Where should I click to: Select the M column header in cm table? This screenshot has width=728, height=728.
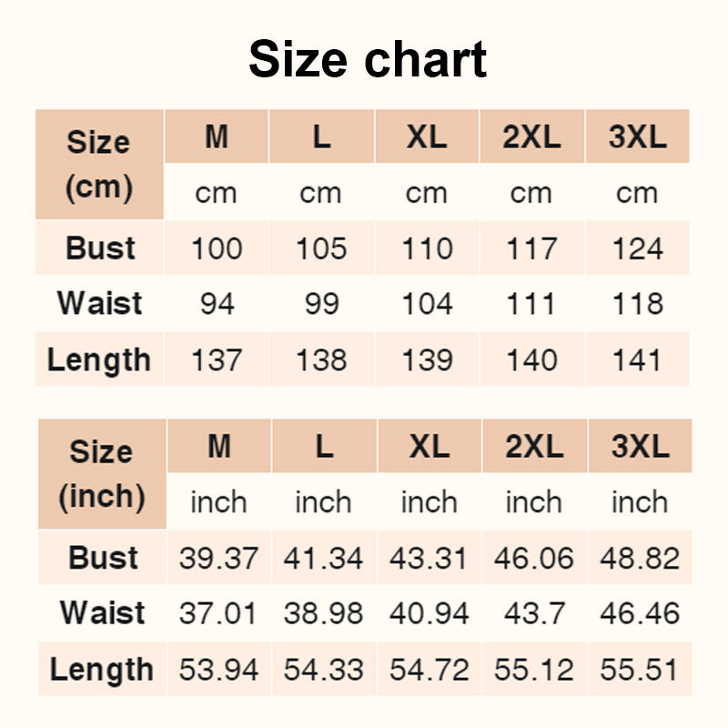217,136
